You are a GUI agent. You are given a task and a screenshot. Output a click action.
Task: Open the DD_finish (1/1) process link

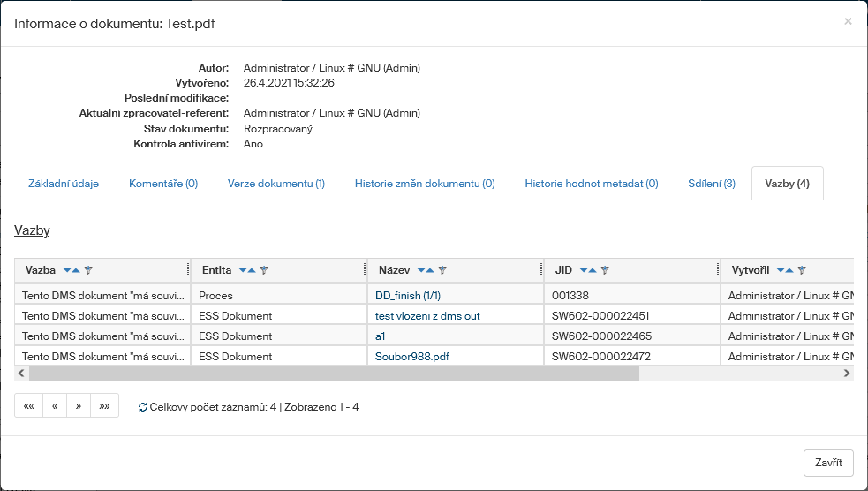[408, 296]
